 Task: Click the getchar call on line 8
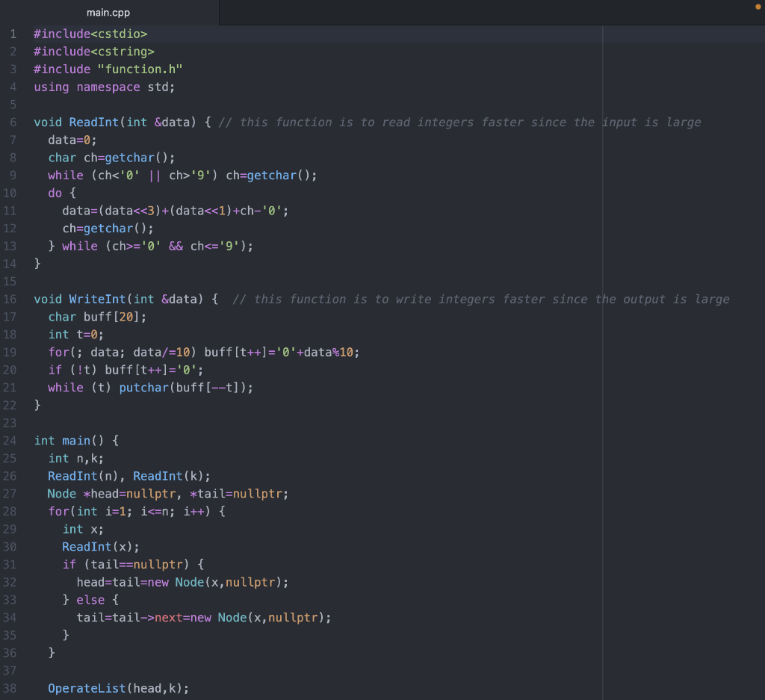tap(128, 158)
